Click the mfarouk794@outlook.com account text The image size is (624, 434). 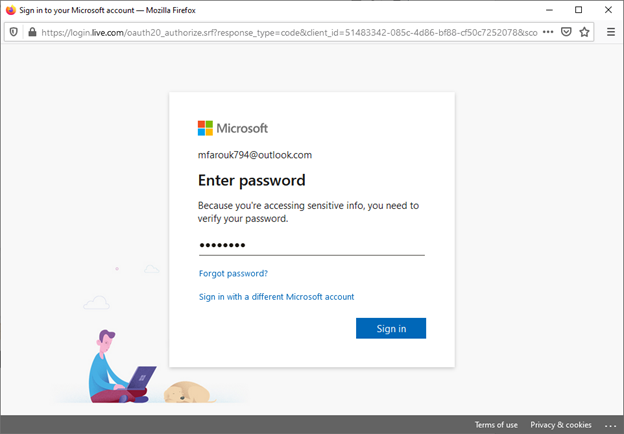(x=255, y=155)
